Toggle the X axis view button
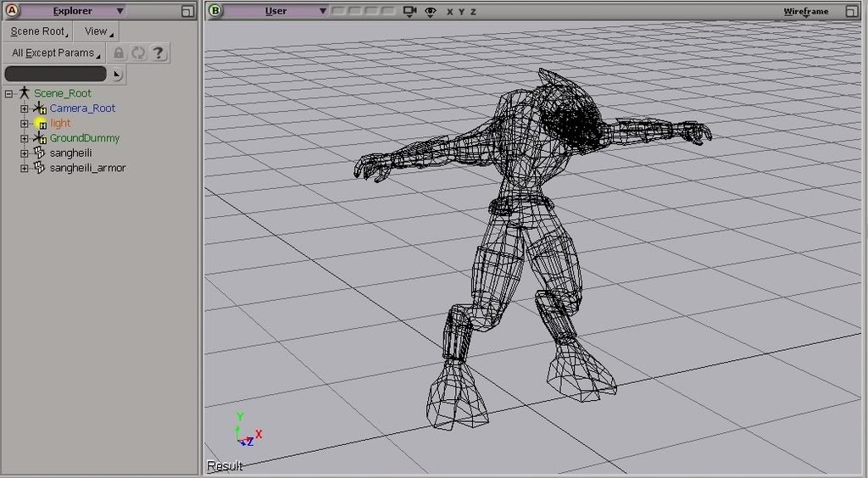Viewport: 868px width, 478px height. (449, 12)
